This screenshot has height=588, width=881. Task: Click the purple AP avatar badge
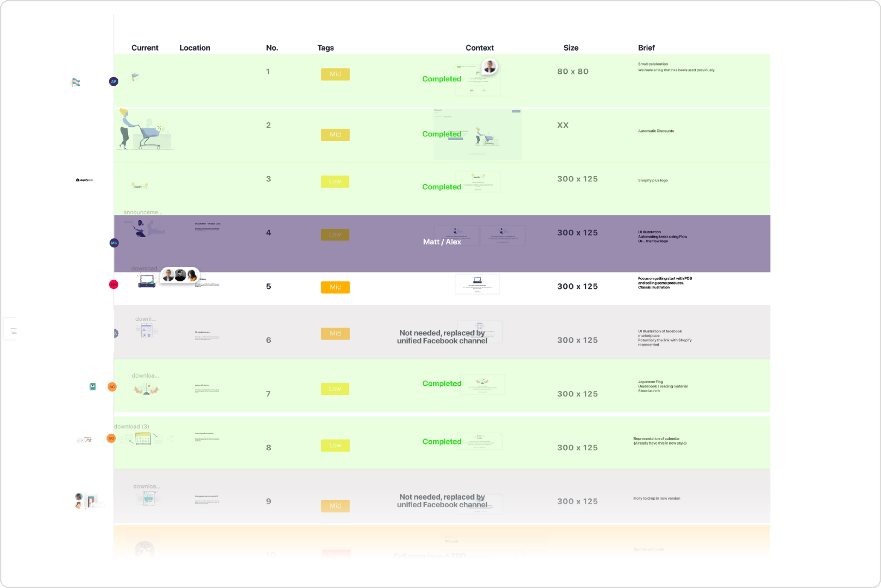(113, 81)
